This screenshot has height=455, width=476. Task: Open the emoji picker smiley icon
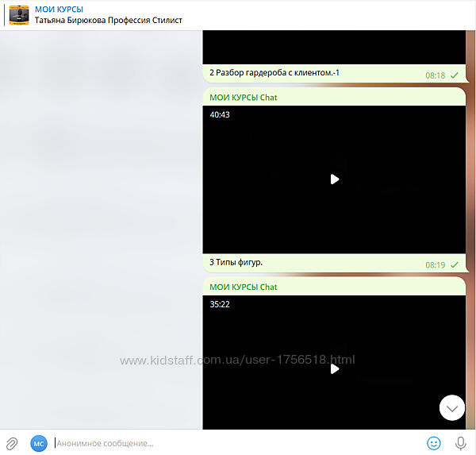pos(434,443)
